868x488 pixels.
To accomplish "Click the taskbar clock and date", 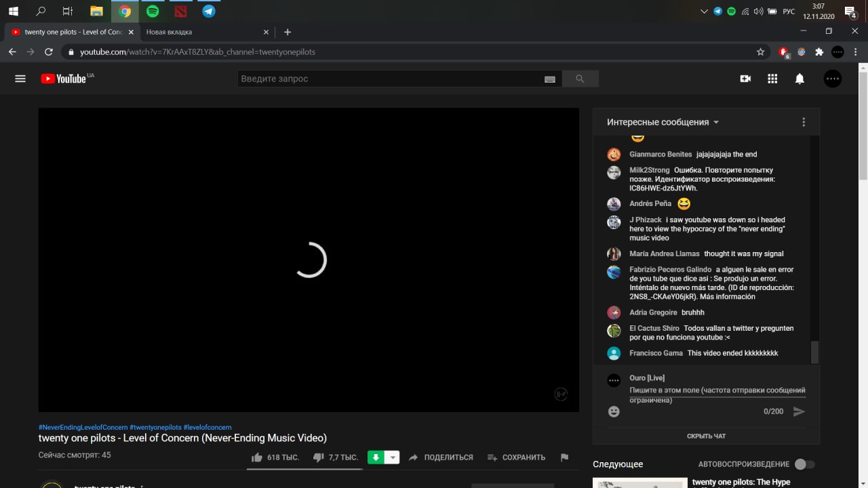I will coord(818,11).
